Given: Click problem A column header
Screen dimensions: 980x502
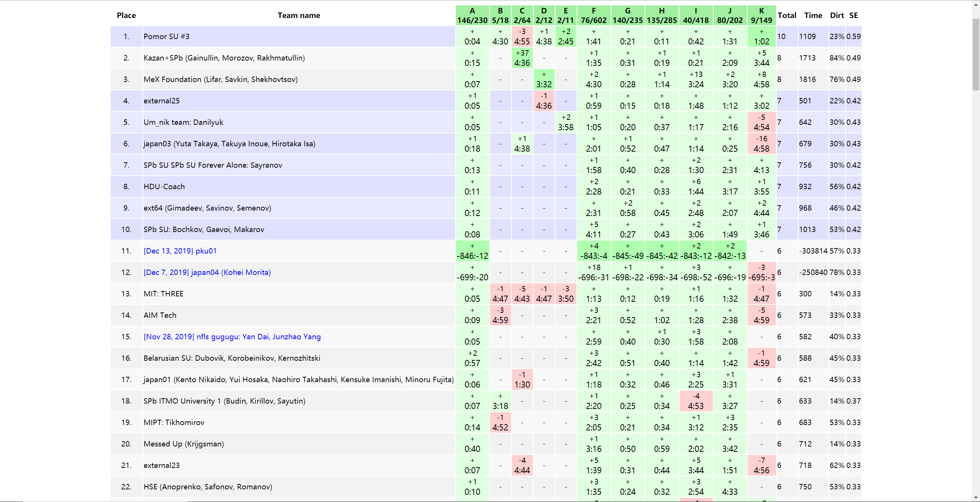Looking at the screenshot, I should click(472, 15).
